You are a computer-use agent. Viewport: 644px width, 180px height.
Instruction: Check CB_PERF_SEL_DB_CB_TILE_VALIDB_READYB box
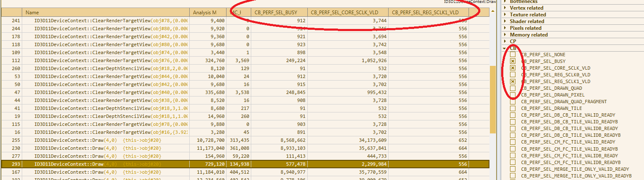coord(513,135)
